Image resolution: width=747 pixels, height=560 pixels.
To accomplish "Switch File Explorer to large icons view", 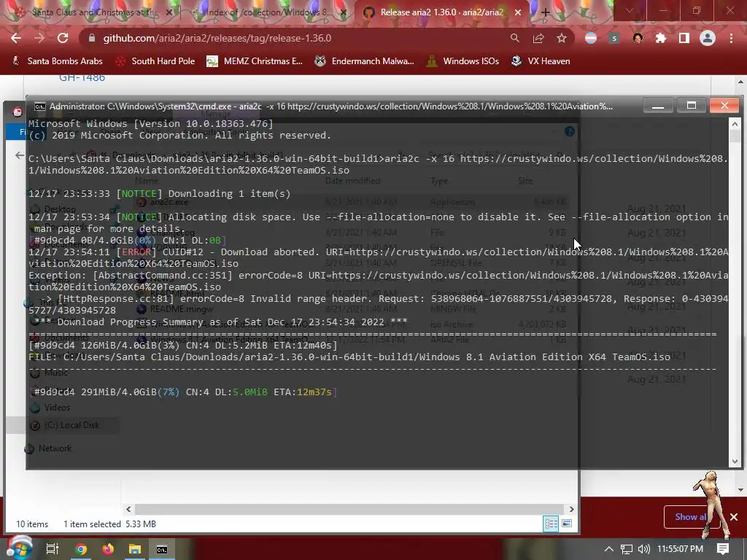I will pyautogui.click(x=567, y=524).
